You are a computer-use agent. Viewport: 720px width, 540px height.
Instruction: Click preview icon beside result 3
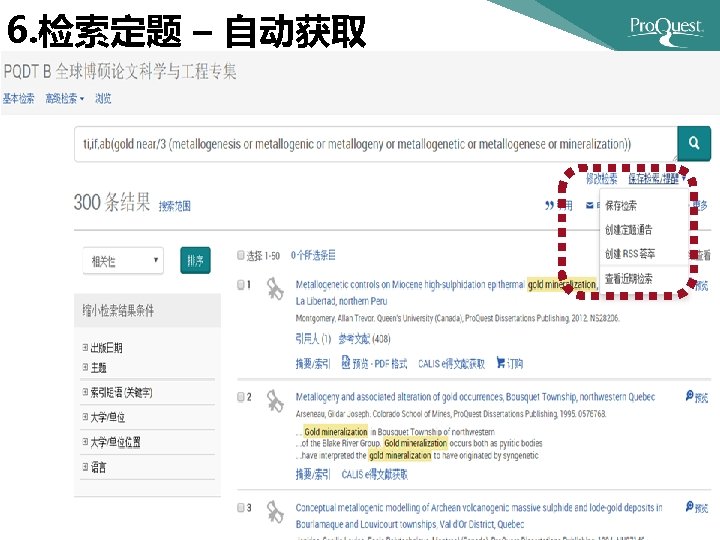pos(689,506)
